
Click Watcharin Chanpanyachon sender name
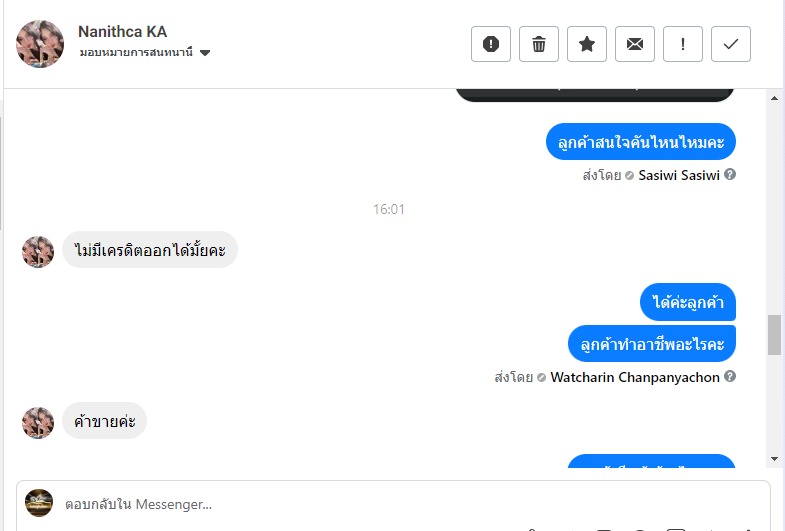(635, 377)
